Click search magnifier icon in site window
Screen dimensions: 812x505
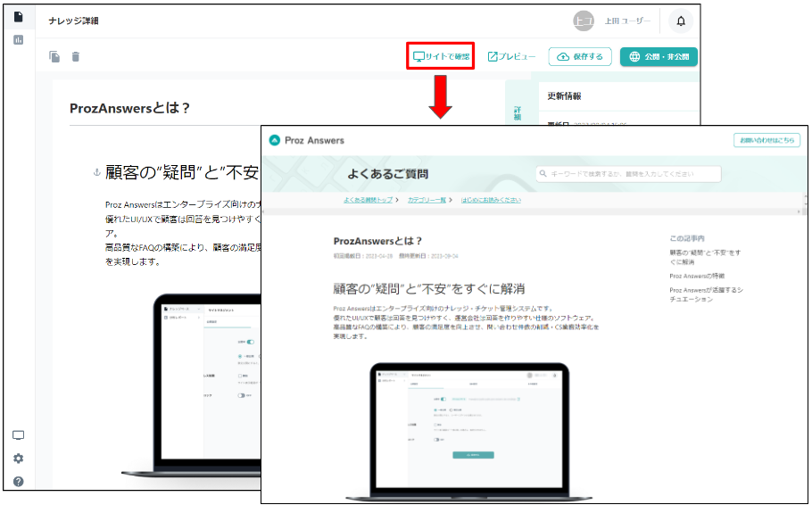pyautogui.click(x=543, y=173)
